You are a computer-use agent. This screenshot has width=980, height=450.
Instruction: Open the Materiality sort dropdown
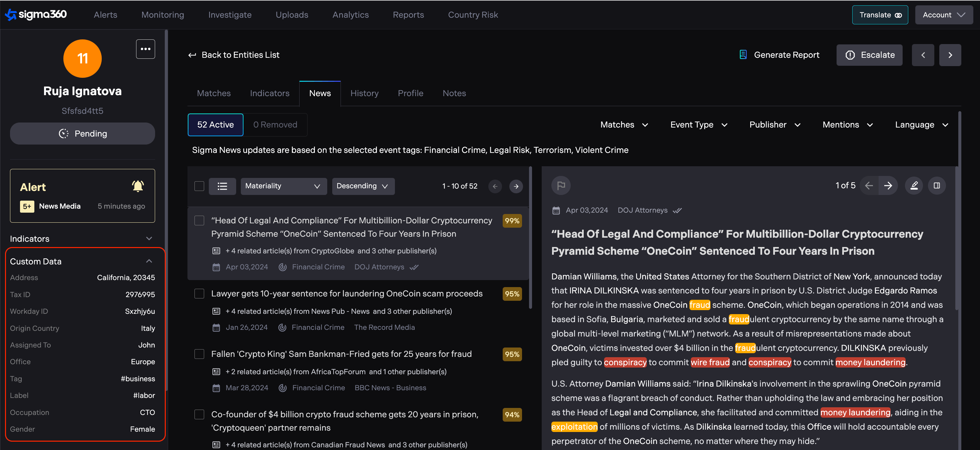284,186
